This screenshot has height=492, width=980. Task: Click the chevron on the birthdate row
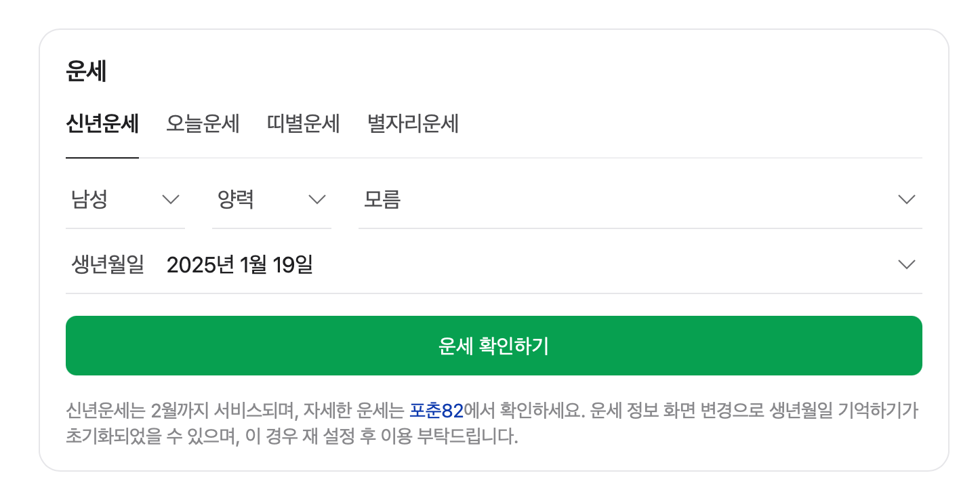pyautogui.click(x=906, y=264)
